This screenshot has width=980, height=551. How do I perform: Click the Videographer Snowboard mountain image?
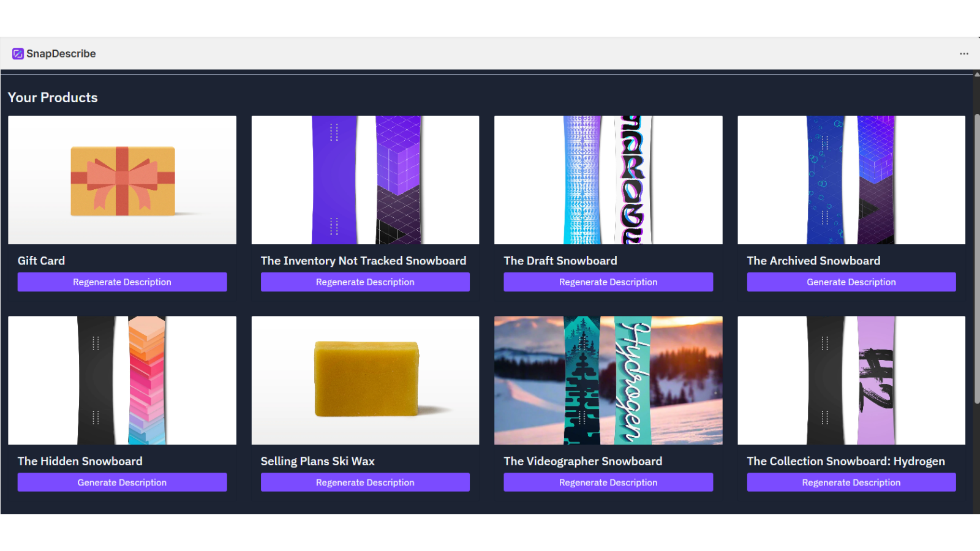(x=608, y=380)
